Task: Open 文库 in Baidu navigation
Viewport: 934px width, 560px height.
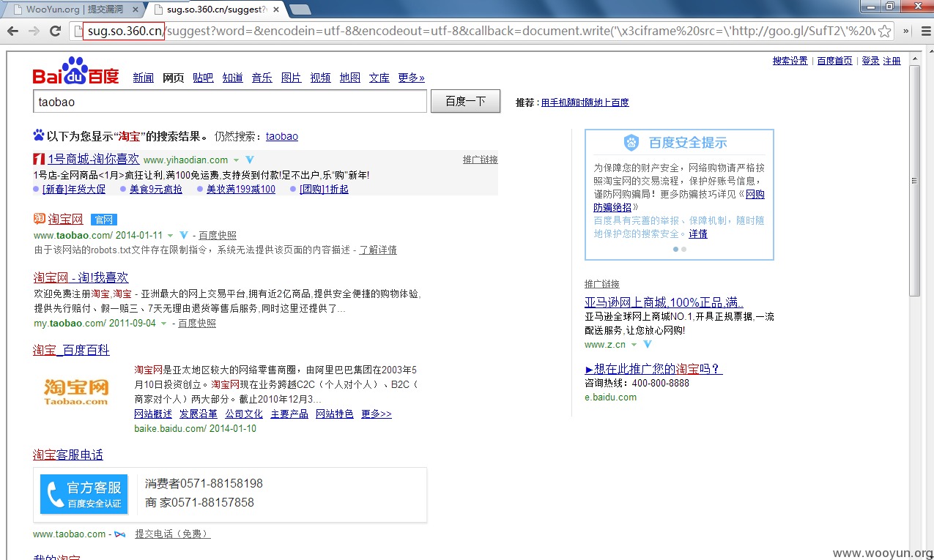Action: [379, 78]
